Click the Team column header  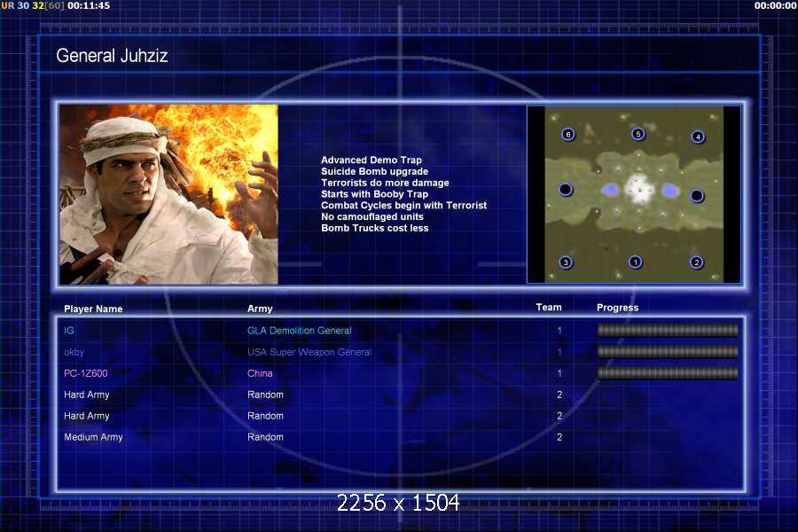[549, 307]
